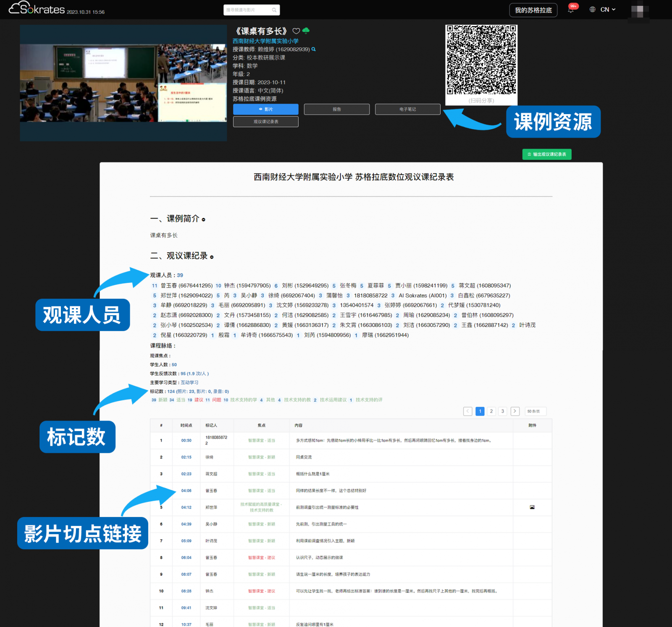Switch to the 电子笔记 resource tab
672x627 pixels.
[x=407, y=109]
